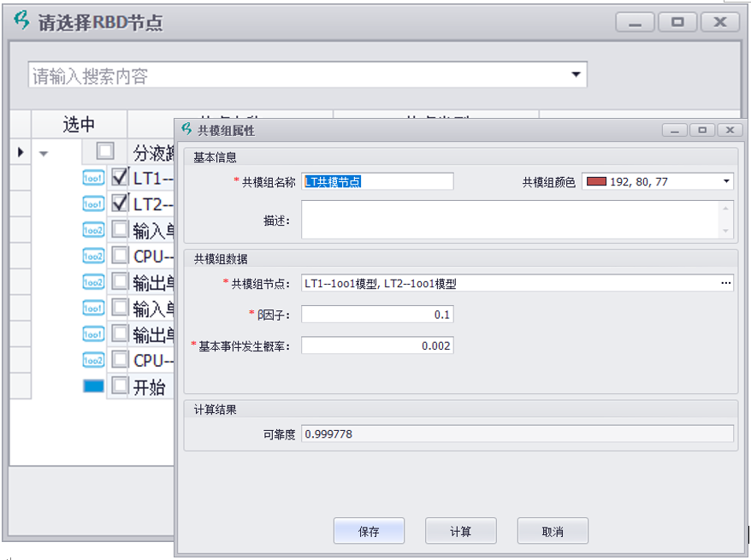
Task: Click the 共模组名称 text field
Action: (x=377, y=181)
